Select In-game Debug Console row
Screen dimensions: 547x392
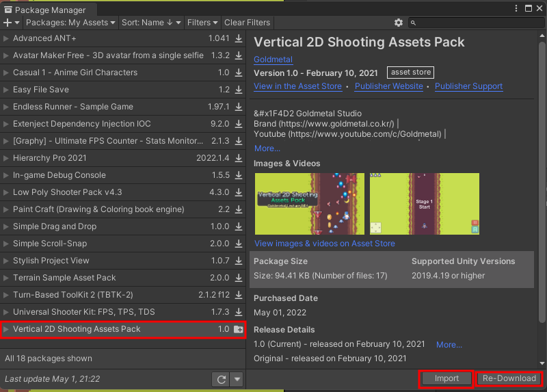pyautogui.click(x=123, y=175)
